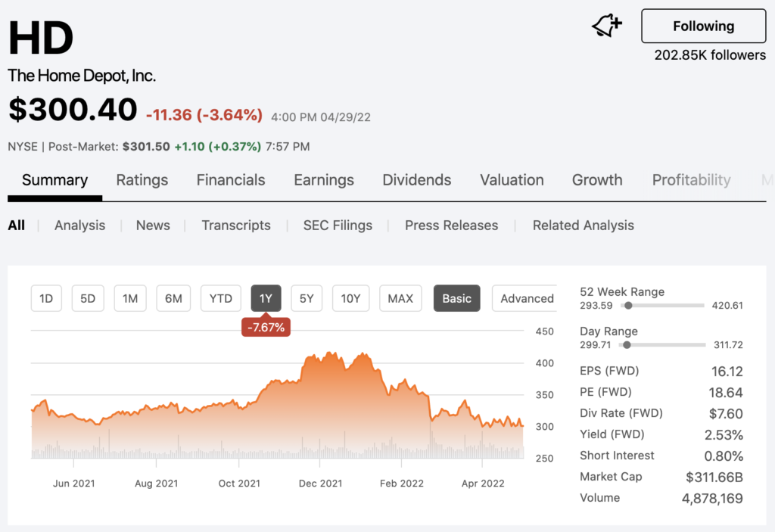Set chart range to 1D

coord(46,298)
